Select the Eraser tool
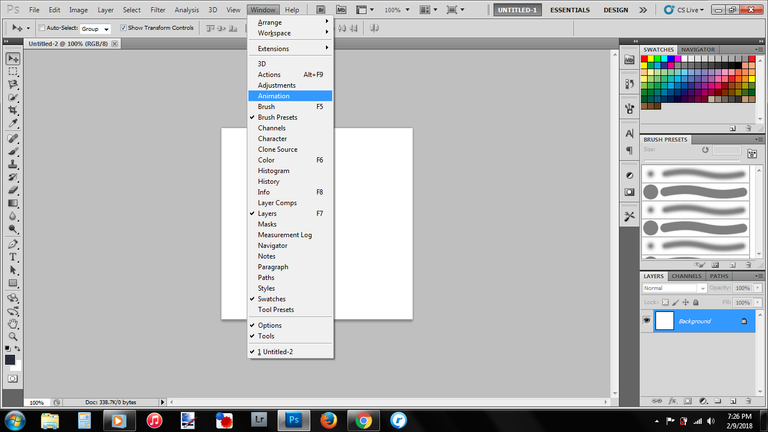Image resolution: width=768 pixels, height=432 pixels. (x=13, y=190)
